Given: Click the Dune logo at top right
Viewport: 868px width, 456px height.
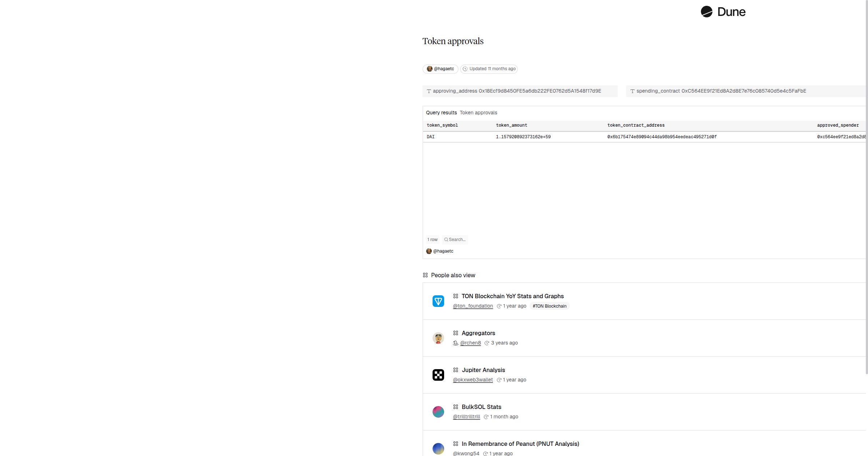Looking at the screenshot, I should (723, 12).
